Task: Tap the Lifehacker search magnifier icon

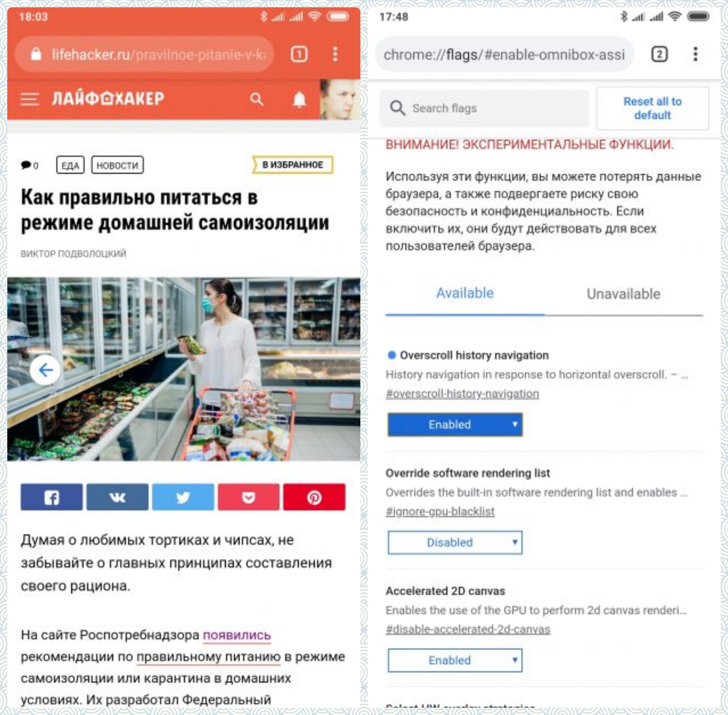Action: 257,99
